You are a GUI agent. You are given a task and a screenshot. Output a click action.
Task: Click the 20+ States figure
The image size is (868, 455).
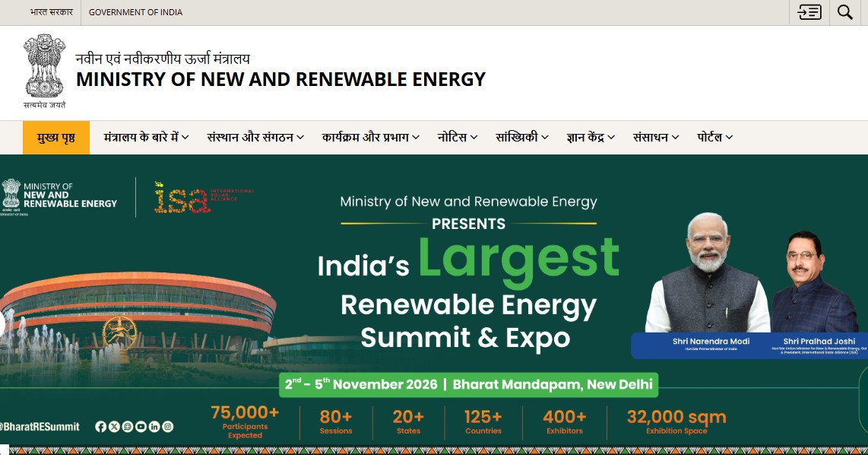pos(408,422)
